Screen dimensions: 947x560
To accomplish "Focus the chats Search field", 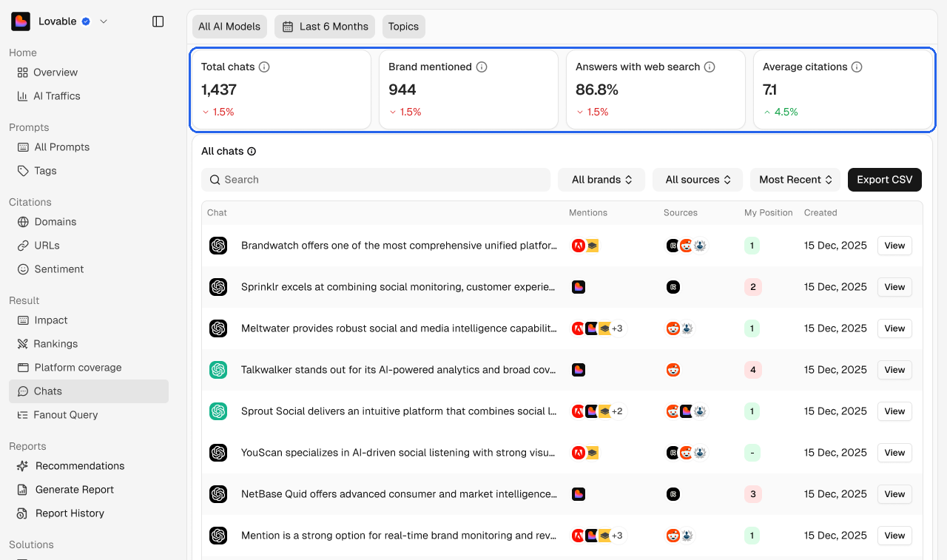I will tap(376, 180).
